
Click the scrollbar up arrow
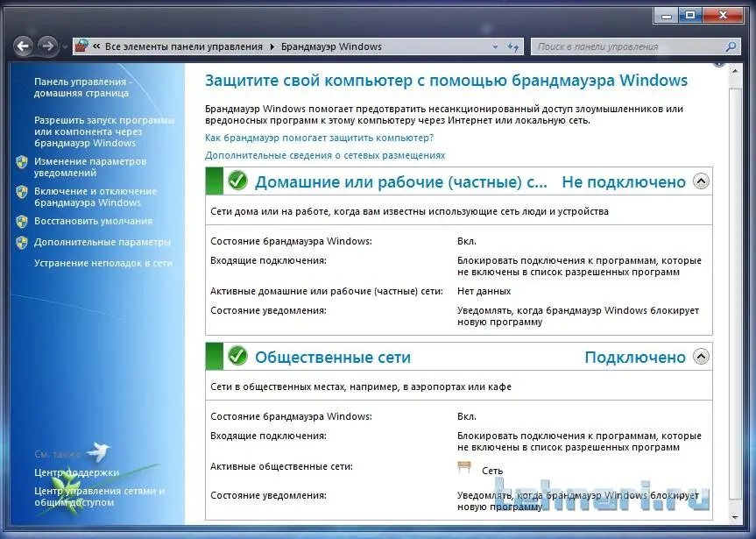(735, 71)
